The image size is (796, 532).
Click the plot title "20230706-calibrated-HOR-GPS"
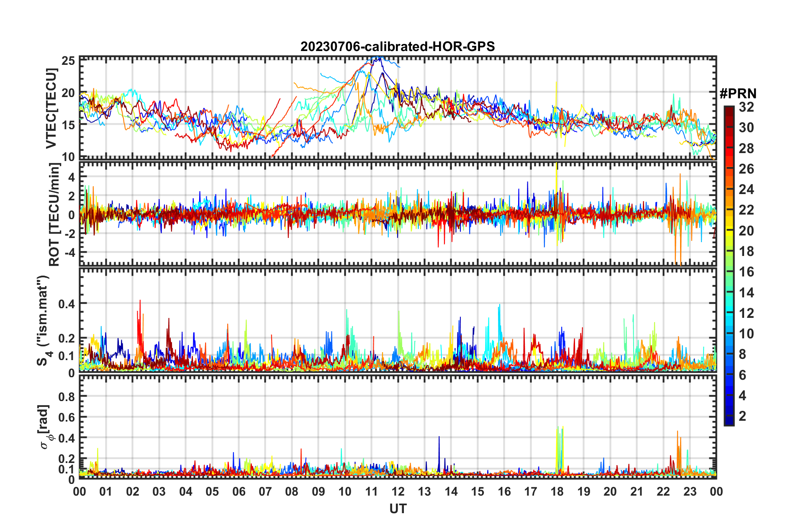398,46
